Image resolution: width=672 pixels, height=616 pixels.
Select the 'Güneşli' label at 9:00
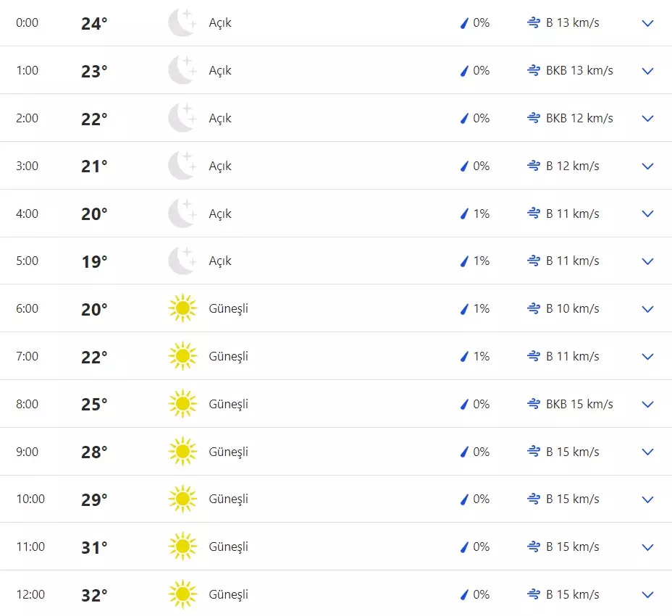pos(228,452)
